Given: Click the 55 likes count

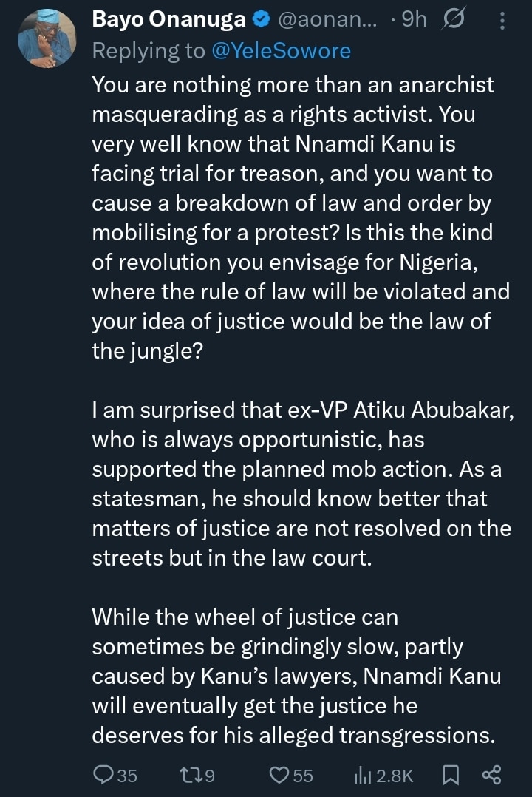Looking at the screenshot, I should tap(302, 776).
